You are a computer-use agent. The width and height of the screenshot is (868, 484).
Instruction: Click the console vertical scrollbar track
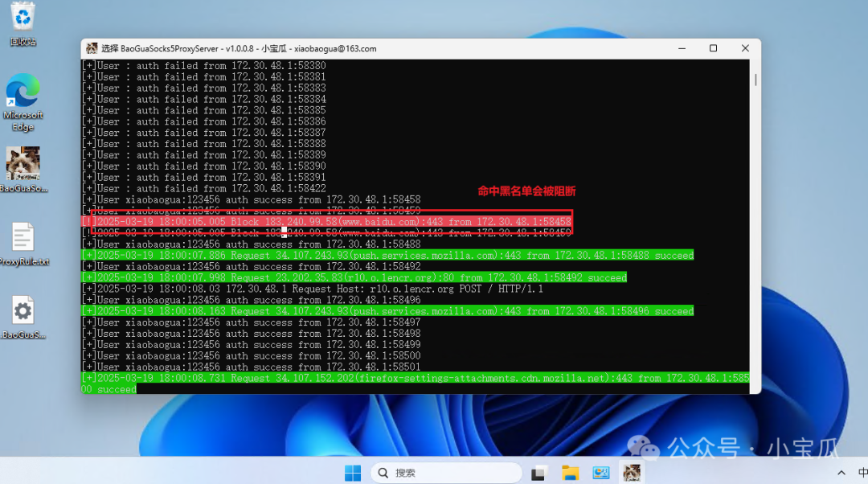pyautogui.click(x=755, y=241)
